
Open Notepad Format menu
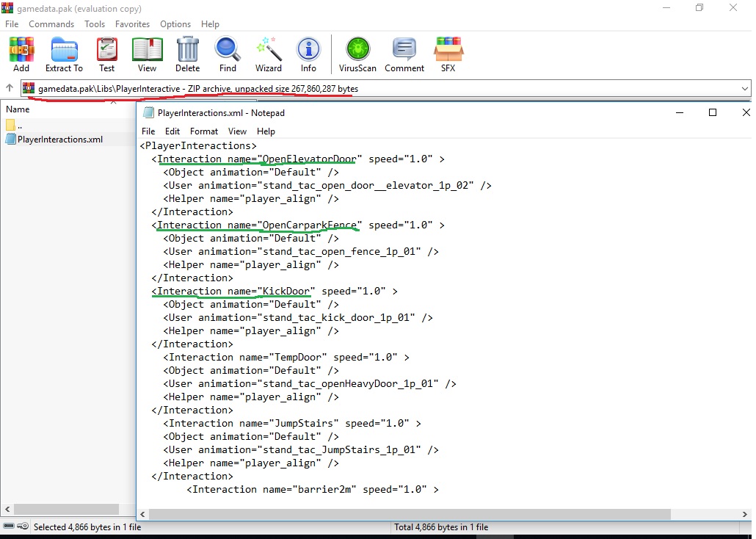203,131
